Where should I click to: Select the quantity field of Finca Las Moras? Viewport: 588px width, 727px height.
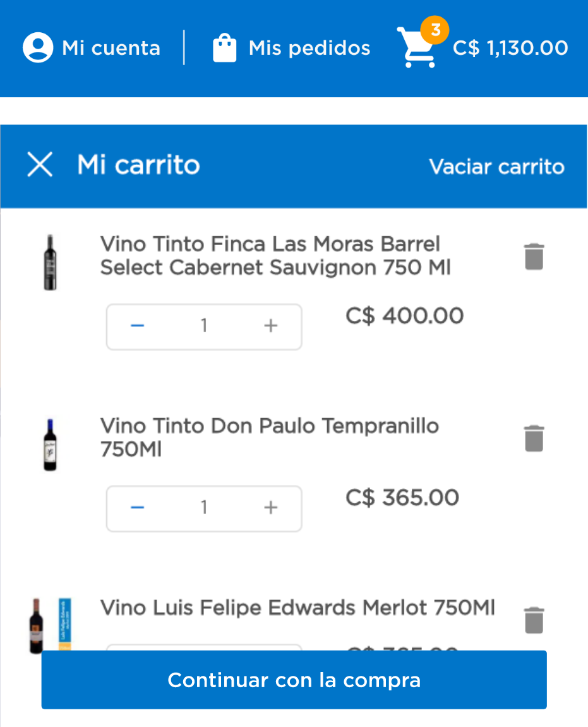(x=204, y=326)
